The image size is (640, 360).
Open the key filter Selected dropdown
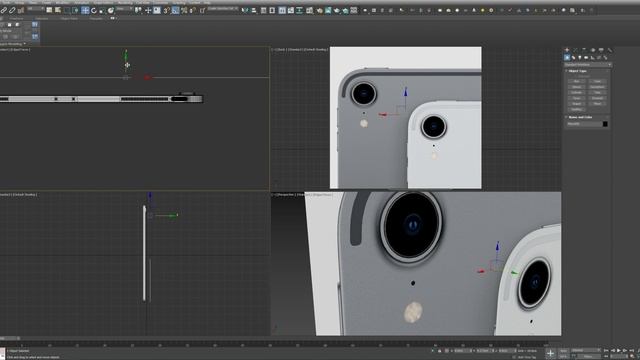pos(585,350)
